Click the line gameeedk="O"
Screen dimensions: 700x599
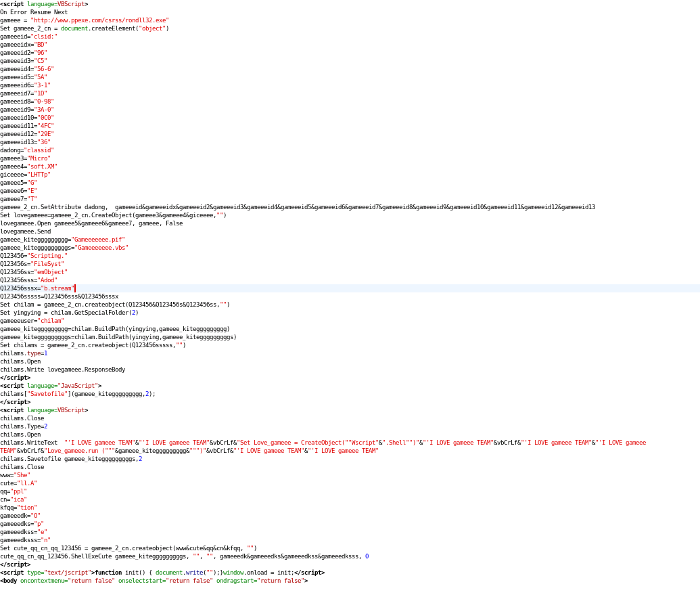coord(20,516)
